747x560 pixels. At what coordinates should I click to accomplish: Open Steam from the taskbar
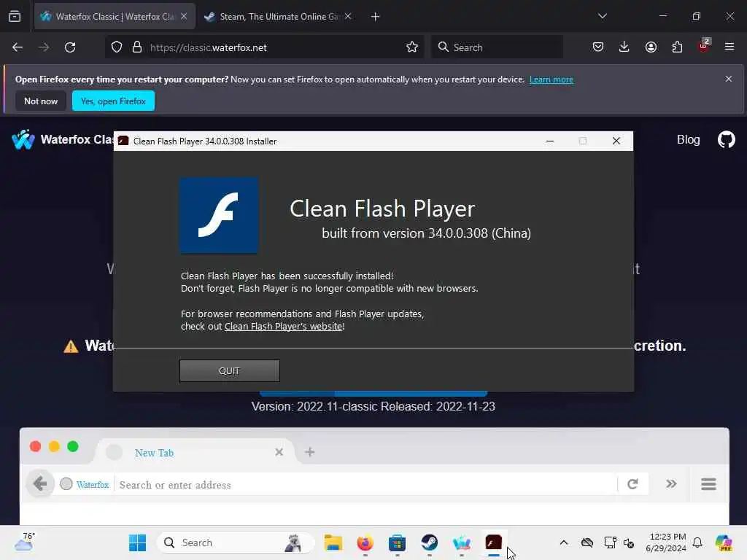[x=429, y=542]
